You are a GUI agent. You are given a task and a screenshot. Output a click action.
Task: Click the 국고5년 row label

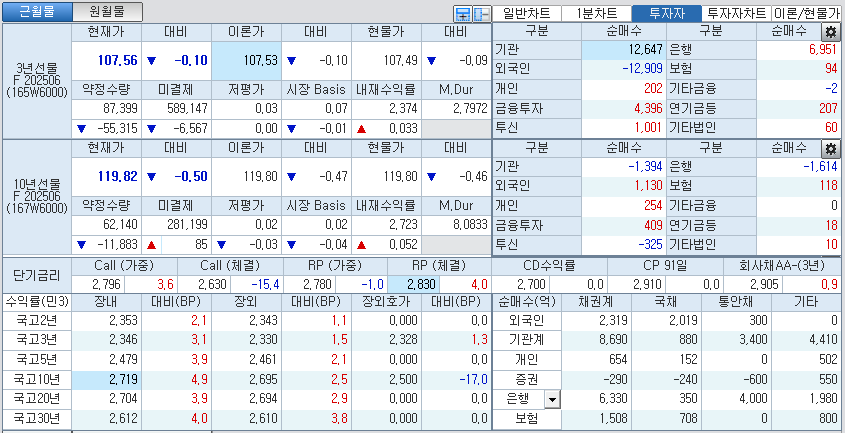[37, 360]
